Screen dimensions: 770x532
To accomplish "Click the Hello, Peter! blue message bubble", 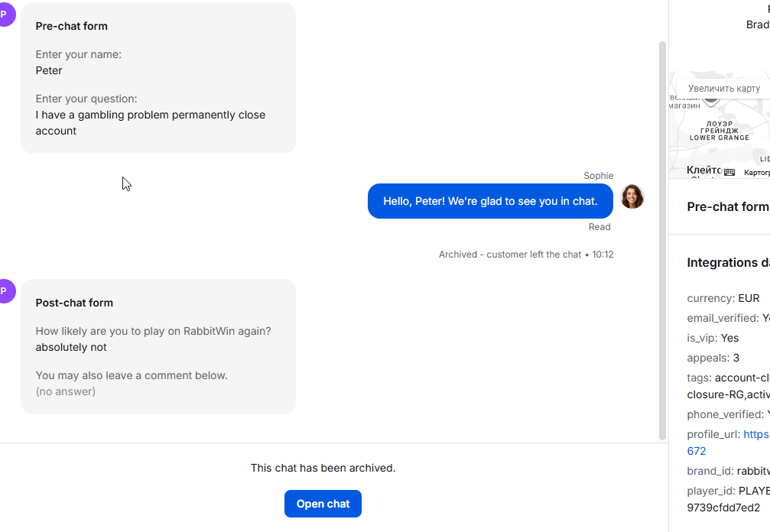I will tap(490, 201).
